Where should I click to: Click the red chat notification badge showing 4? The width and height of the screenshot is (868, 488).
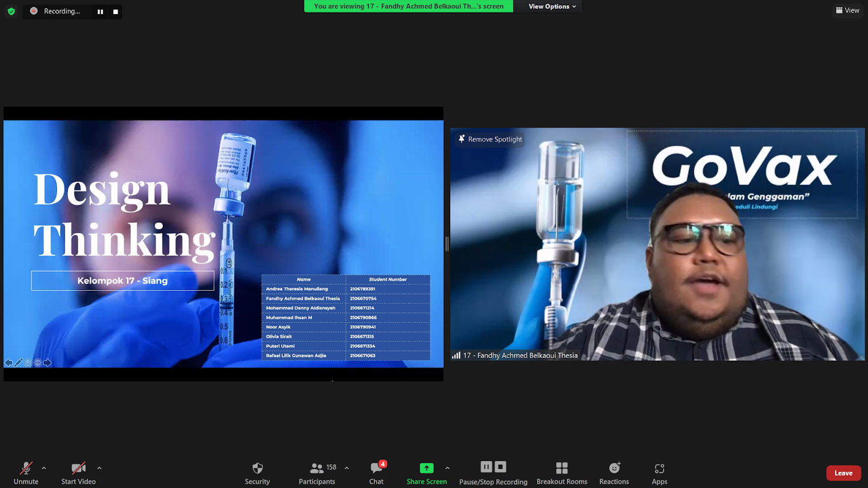pos(383,464)
